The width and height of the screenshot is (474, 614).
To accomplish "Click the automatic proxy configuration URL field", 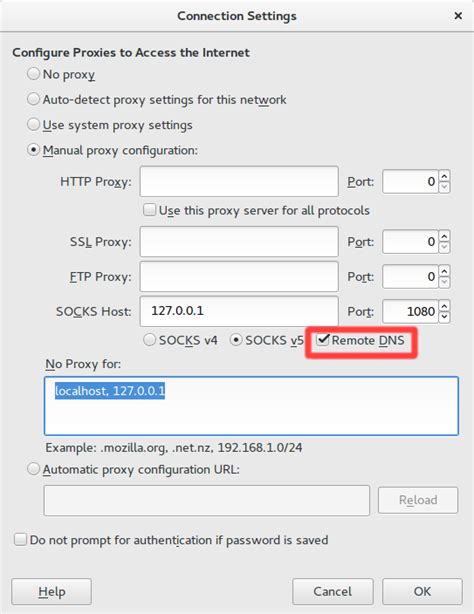I will 207,500.
